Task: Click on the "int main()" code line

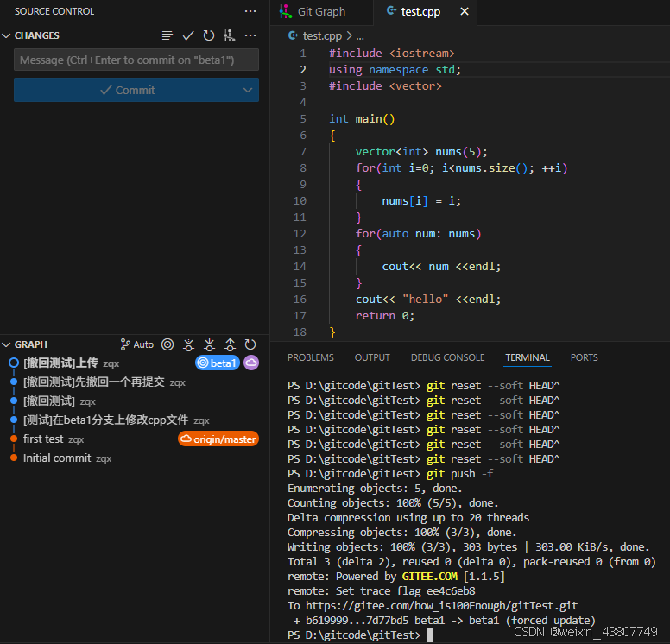Action: (362, 119)
